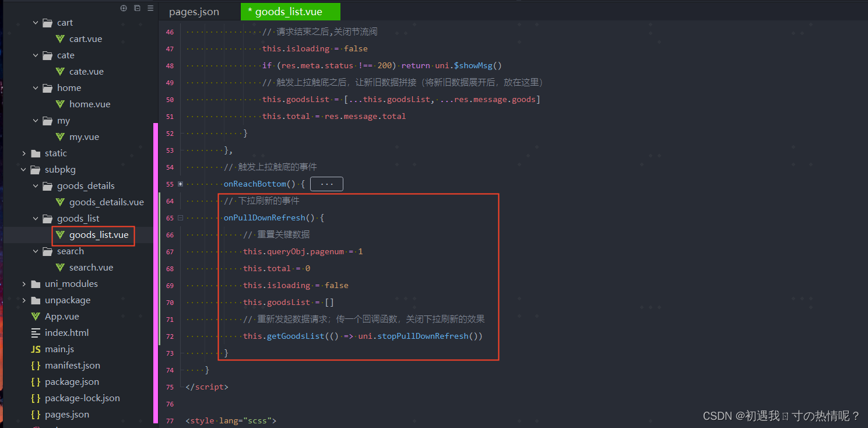Click line number 72 in gutter
Image resolution: width=868 pixels, height=428 pixels.
[x=170, y=336]
